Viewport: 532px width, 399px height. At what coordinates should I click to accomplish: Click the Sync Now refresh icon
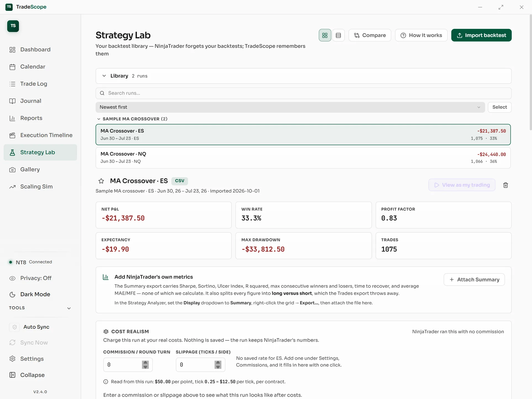[x=12, y=343]
